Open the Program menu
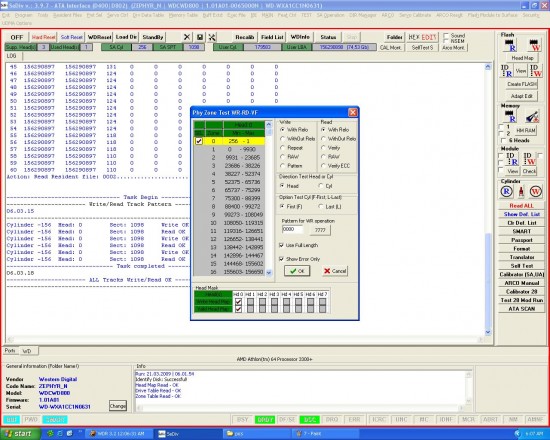 pyautogui.click(x=24, y=15)
